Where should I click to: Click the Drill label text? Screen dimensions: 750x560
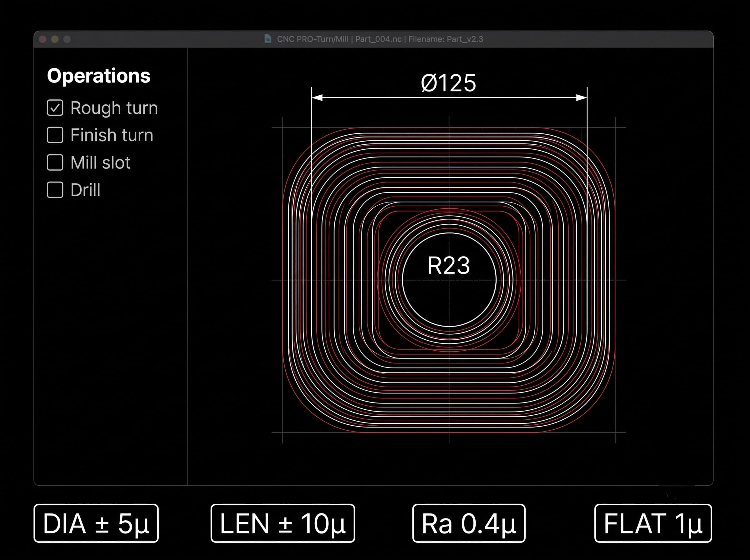point(85,190)
